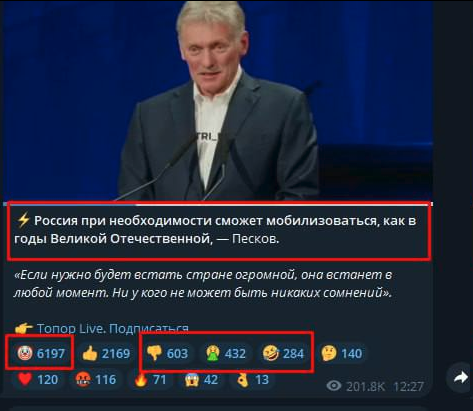Screen dimensions: 473x411
Task: Click the laughing emoji reaction with 284
Action: 284,353
